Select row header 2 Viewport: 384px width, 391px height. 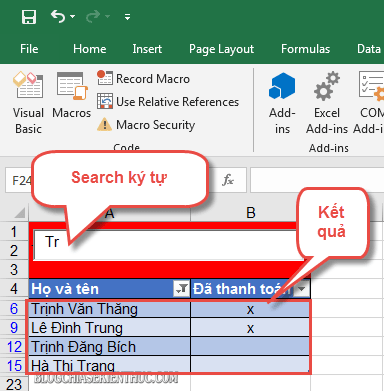14,251
